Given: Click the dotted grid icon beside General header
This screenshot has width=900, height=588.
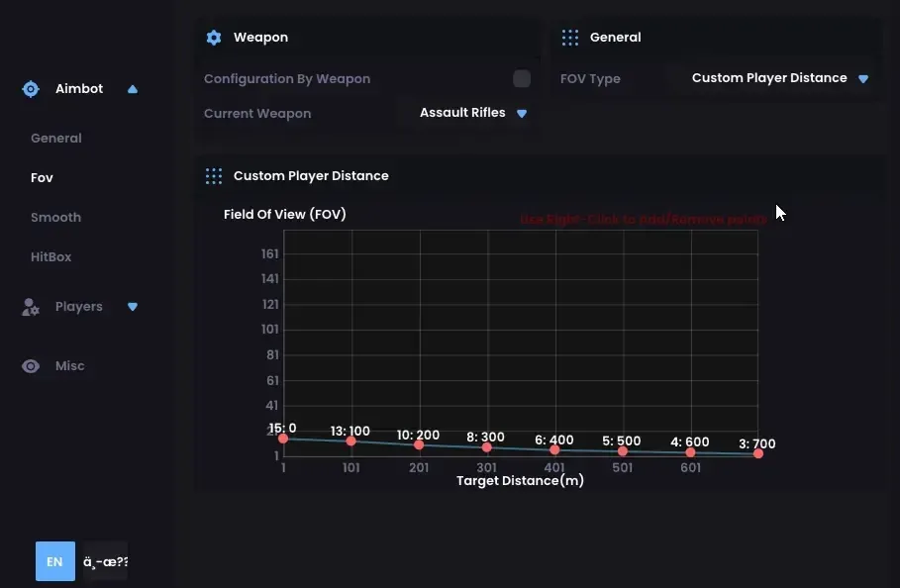Looking at the screenshot, I should [x=570, y=38].
